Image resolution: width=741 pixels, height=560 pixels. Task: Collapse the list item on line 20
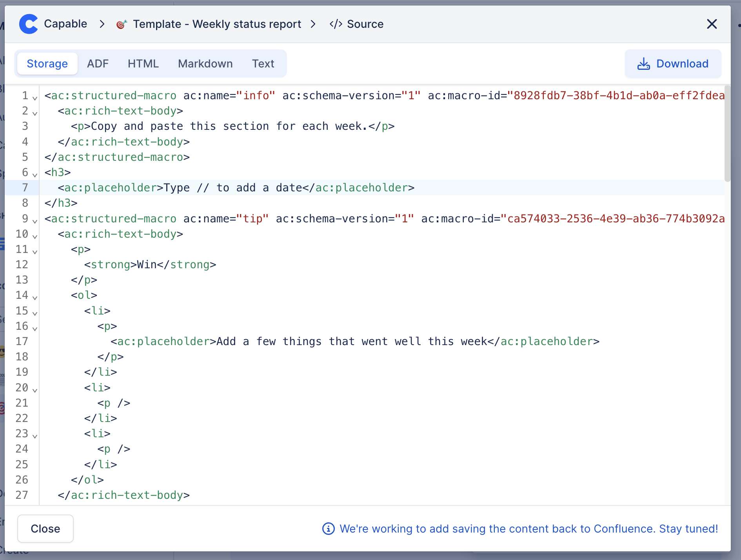pyautogui.click(x=35, y=390)
